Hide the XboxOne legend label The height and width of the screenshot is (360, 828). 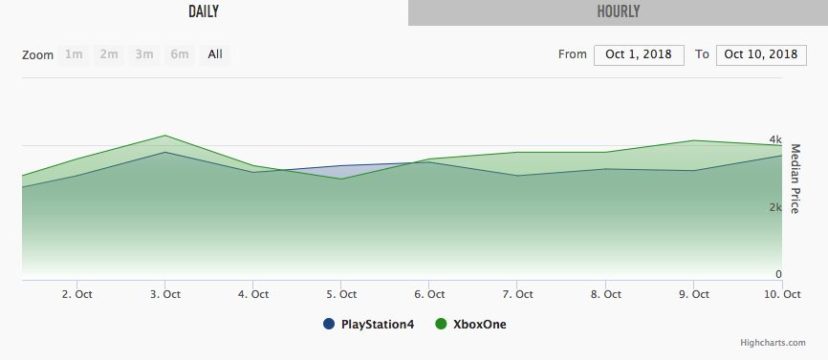pos(479,325)
